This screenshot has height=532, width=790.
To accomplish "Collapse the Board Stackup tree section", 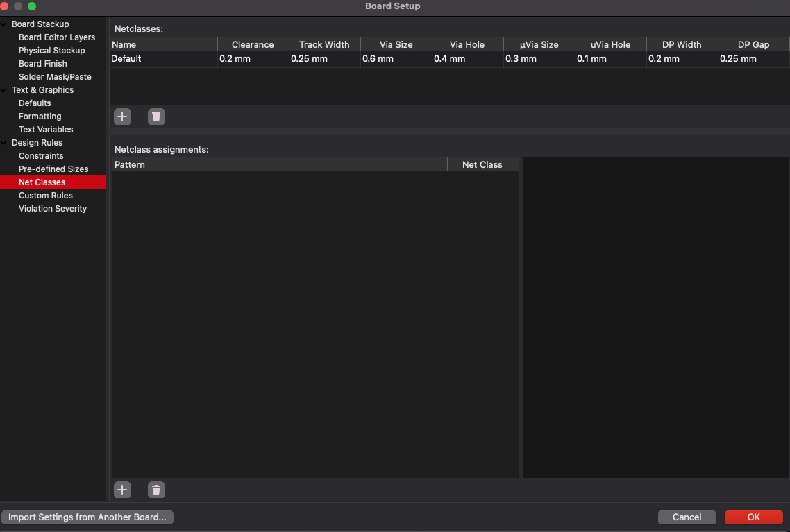I will tap(4, 24).
